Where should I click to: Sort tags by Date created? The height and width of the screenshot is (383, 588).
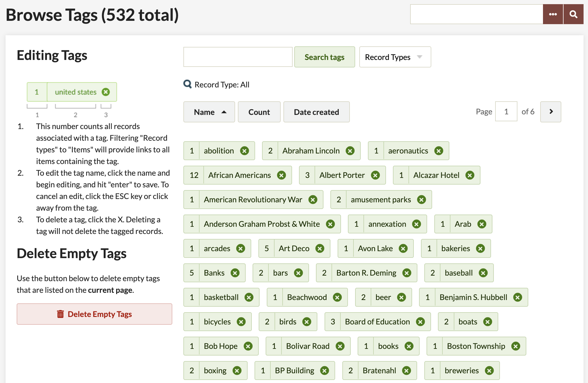pyautogui.click(x=317, y=112)
